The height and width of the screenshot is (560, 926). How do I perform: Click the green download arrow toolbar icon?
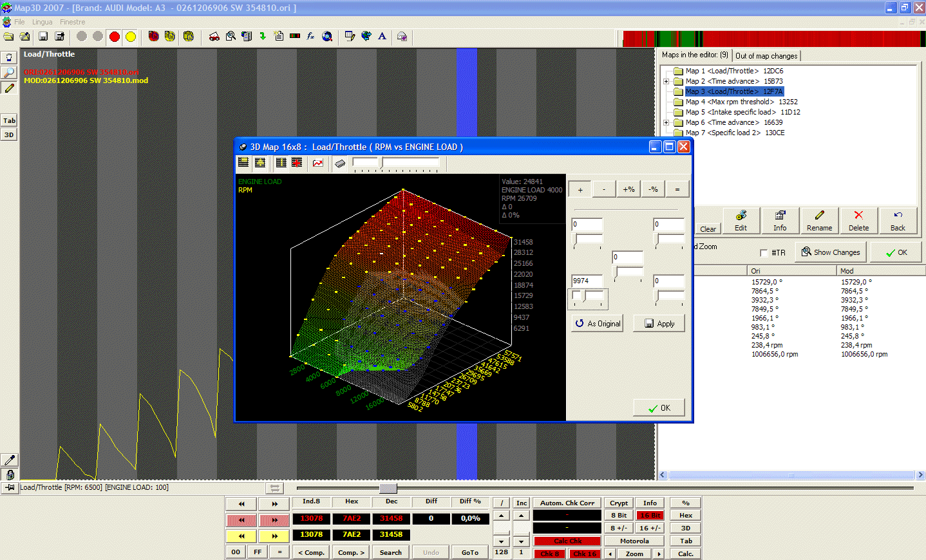click(262, 37)
